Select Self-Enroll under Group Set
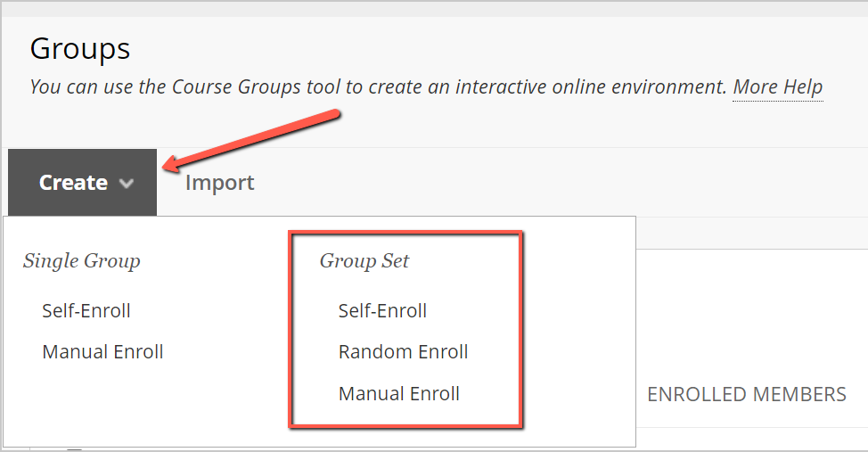The image size is (868, 452). (382, 311)
